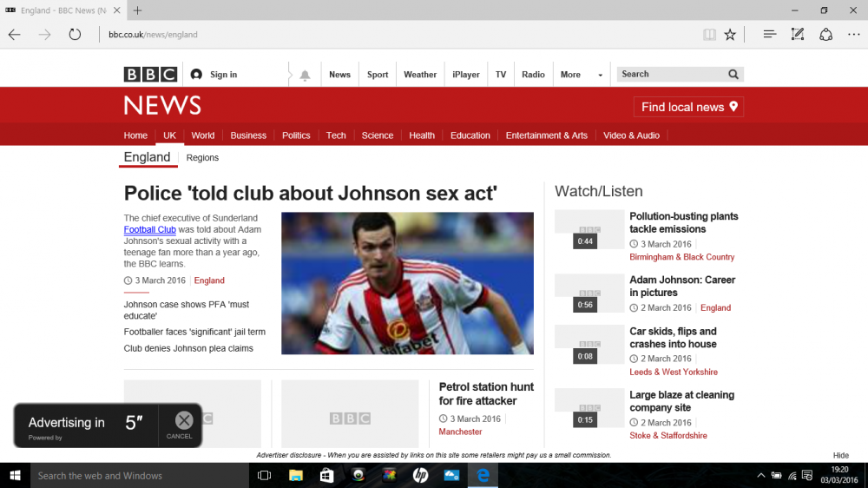
Task: Open Club denies Johnson plea claims
Action: [188, 348]
